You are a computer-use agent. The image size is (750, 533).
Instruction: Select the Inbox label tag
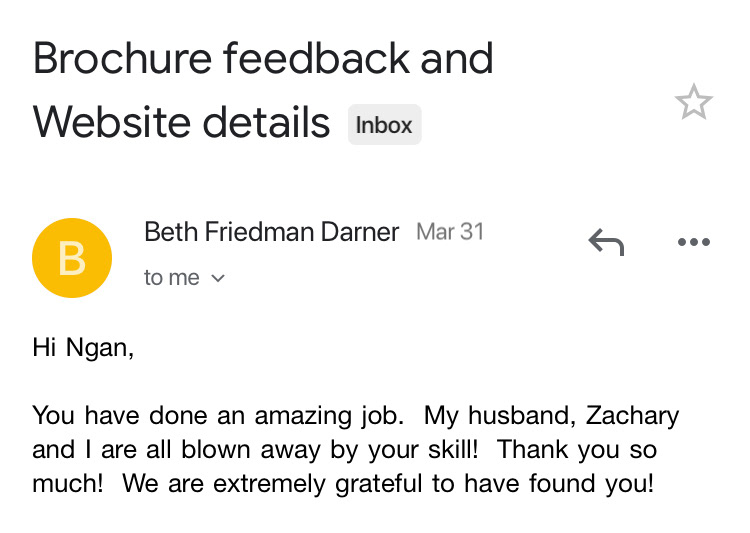pyautogui.click(x=384, y=125)
